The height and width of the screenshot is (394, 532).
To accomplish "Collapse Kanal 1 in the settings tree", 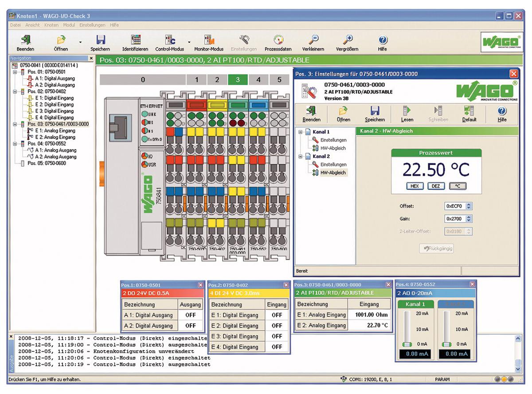I will coord(301,132).
